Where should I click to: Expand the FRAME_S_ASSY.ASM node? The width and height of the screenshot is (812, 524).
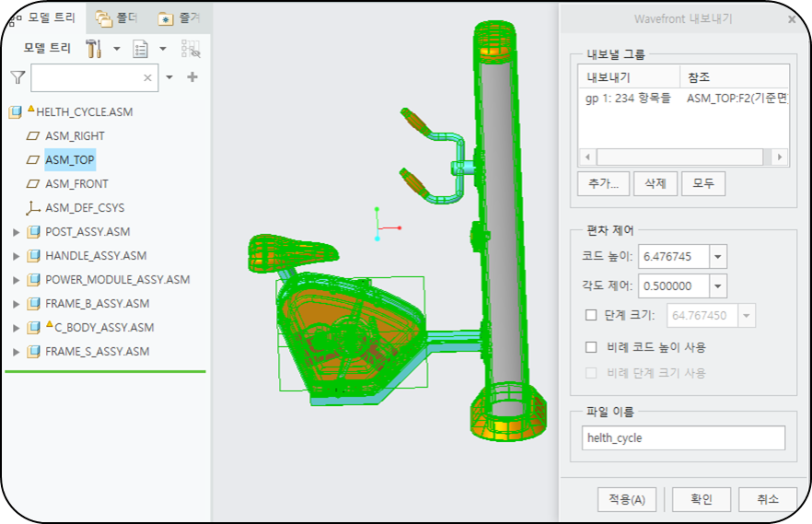click(x=16, y=352)
